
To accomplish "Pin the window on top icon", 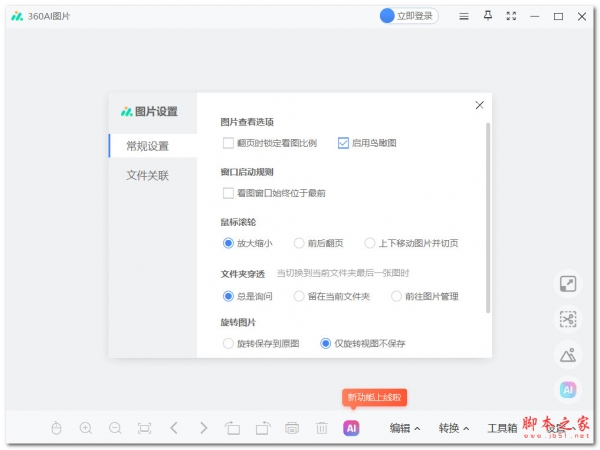I will coord(488,16).
